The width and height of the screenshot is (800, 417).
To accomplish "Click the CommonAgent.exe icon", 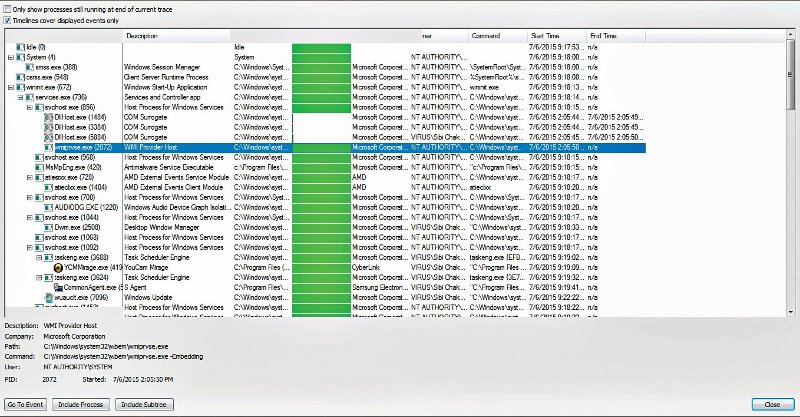I will 58,287.
